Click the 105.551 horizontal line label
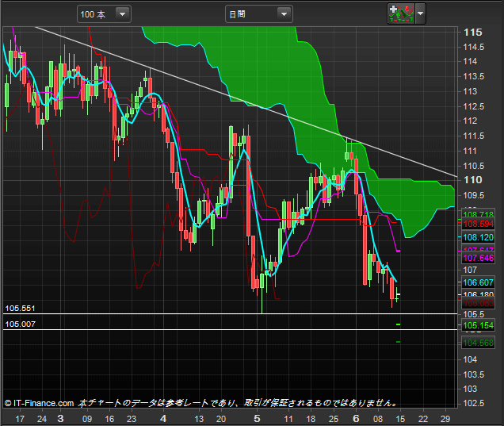 click(20, 309)
